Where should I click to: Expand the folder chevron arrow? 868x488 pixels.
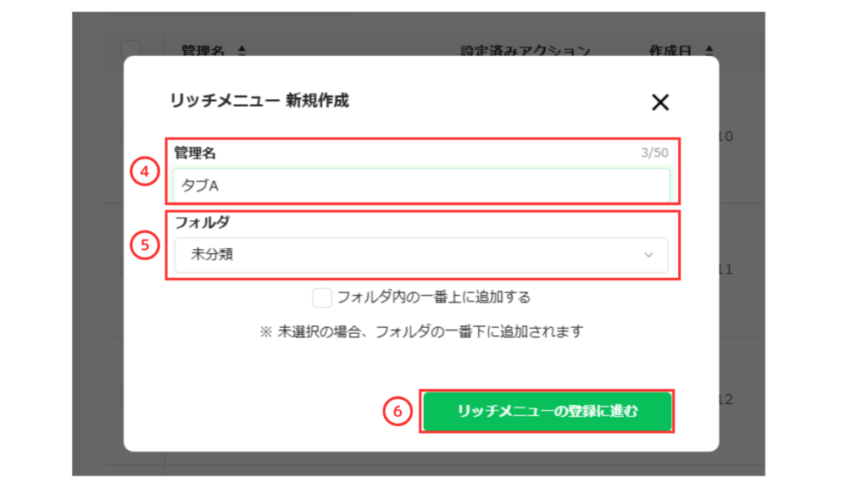(x=648, y=255)
